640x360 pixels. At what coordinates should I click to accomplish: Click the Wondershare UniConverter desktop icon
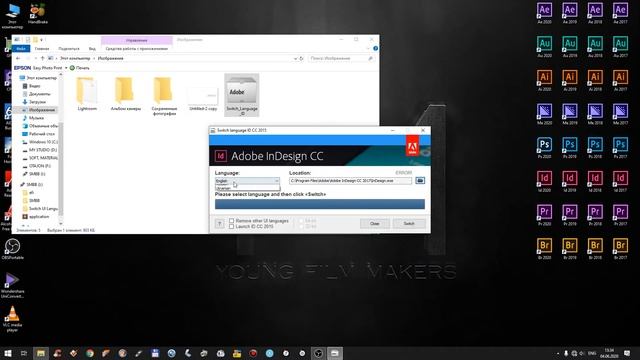pos(13,285)
